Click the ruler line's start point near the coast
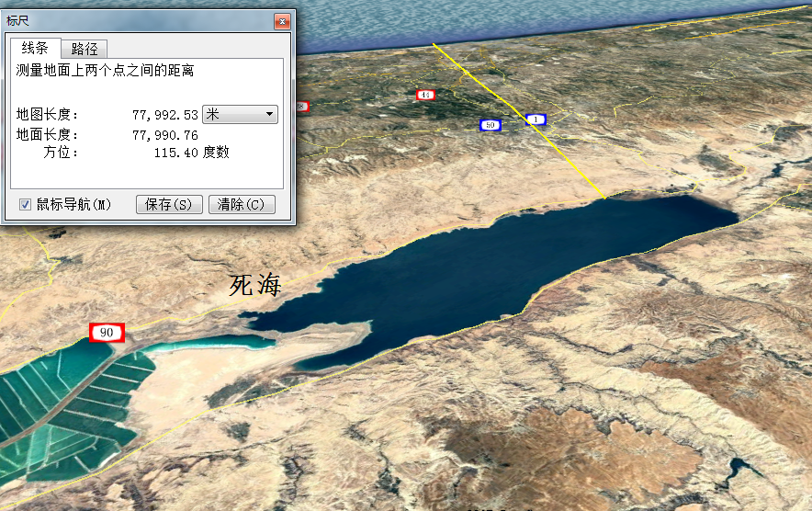 pos(434,45)
